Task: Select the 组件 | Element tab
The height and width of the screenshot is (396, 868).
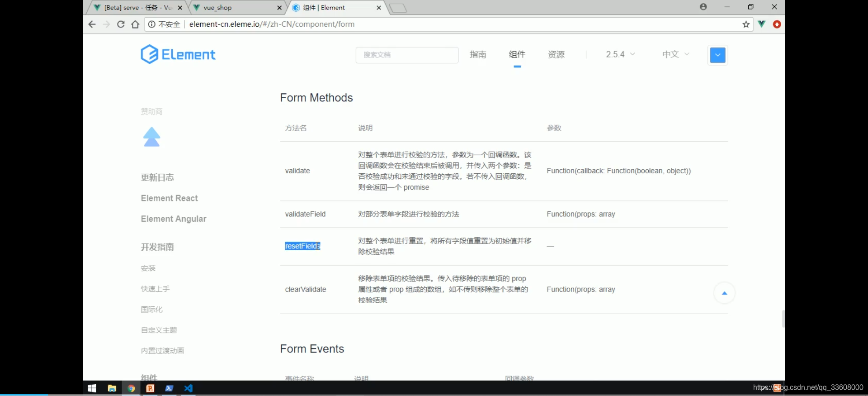Action: pos(337,8)
